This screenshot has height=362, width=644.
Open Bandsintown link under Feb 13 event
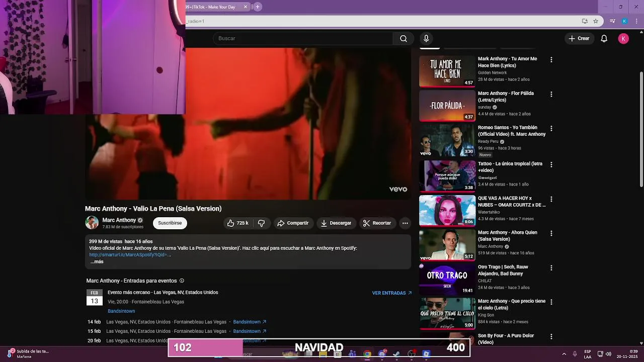(121, 311)
